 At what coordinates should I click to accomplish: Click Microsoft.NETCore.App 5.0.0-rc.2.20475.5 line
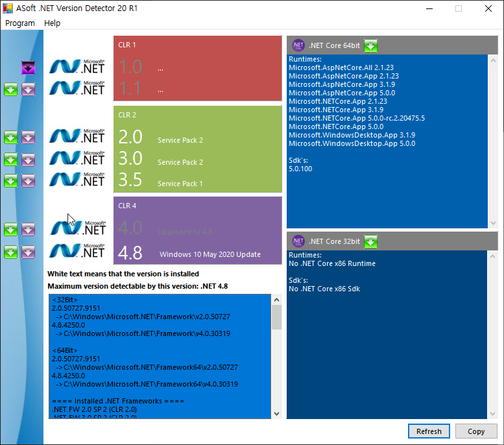pos(357,118)
